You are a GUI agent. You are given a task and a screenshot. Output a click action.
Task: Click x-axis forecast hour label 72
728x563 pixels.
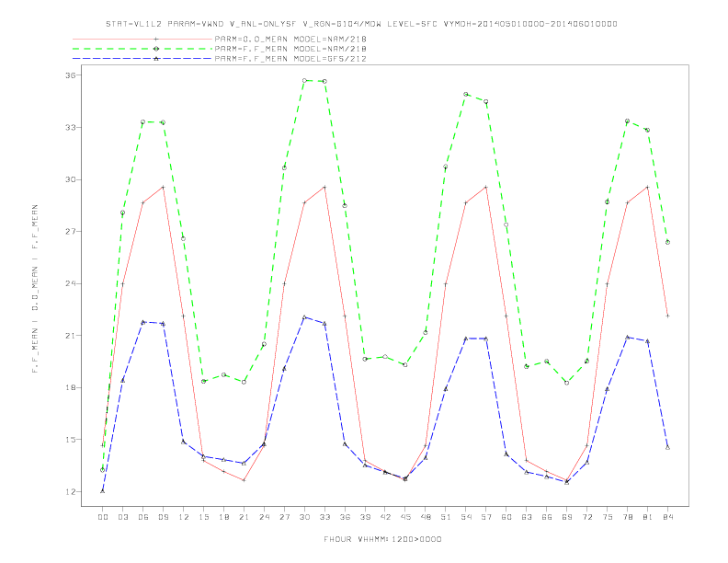587,517
